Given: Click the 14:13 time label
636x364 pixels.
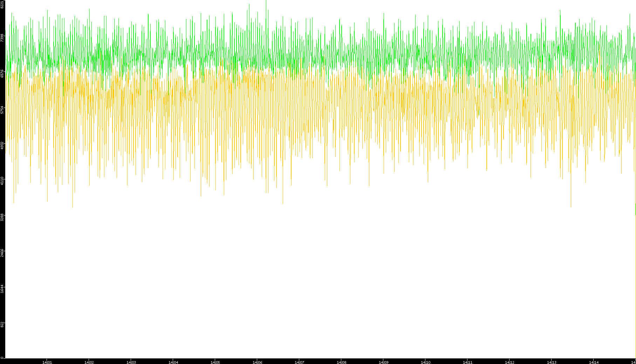Looking at the screenshot, I should click(552, 362).
